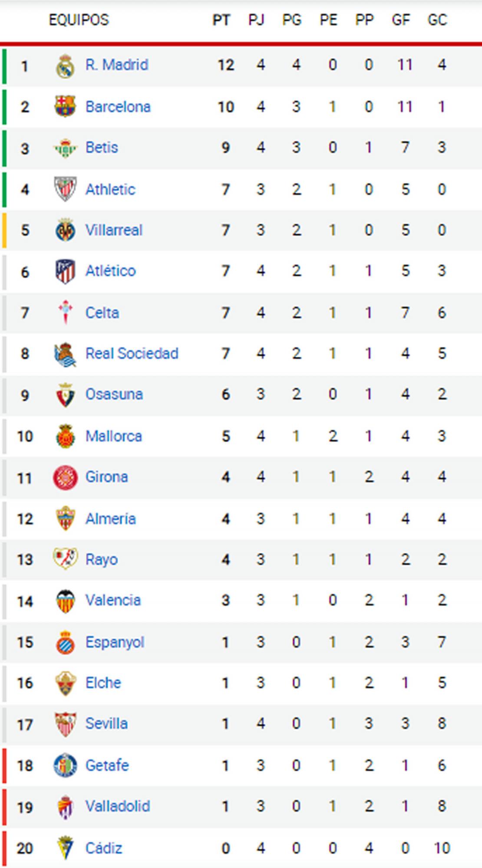Select the Betis team badge
Screen dimensions: 482x868
click(x=65, y=148)
